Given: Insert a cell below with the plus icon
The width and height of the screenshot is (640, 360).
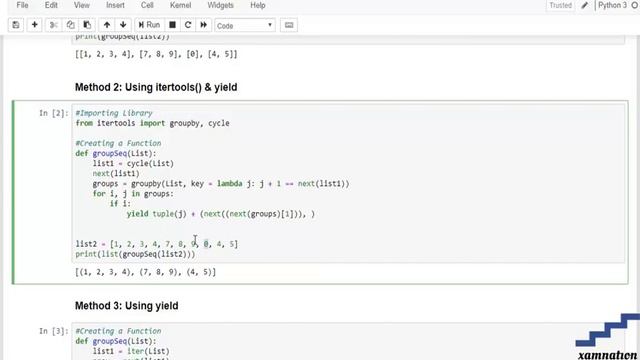Looking at the screenshot, I should [x=35, y=25].
